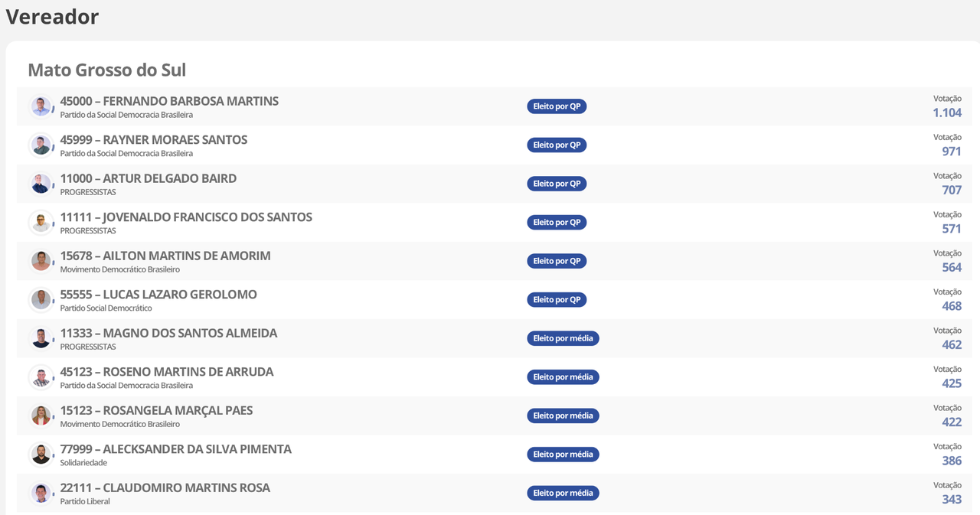This screenshot has width=980, height=515.
Task: Click Eleito por QP badge for Rayner Moraes
Action: pyautogui.click(x=557, y=145)
